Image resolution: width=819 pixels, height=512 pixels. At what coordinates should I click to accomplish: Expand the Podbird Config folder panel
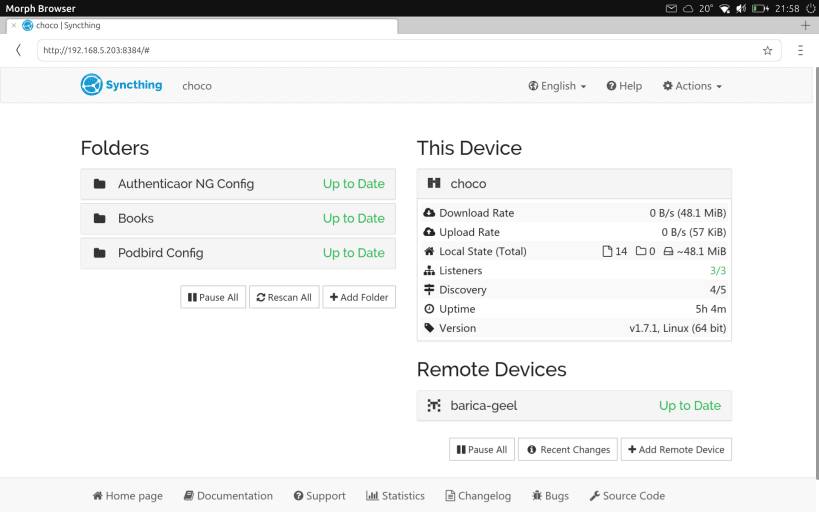[x=238, y=253]
